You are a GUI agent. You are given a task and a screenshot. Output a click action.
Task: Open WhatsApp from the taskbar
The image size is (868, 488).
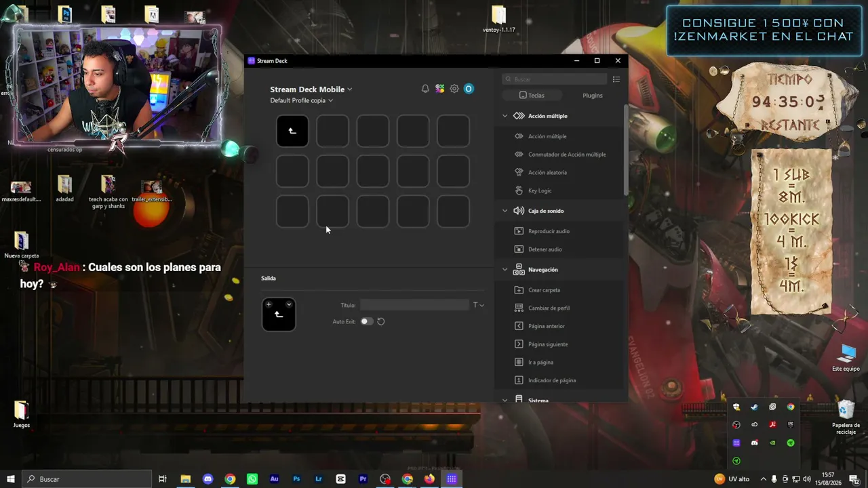tap(252, 479)
